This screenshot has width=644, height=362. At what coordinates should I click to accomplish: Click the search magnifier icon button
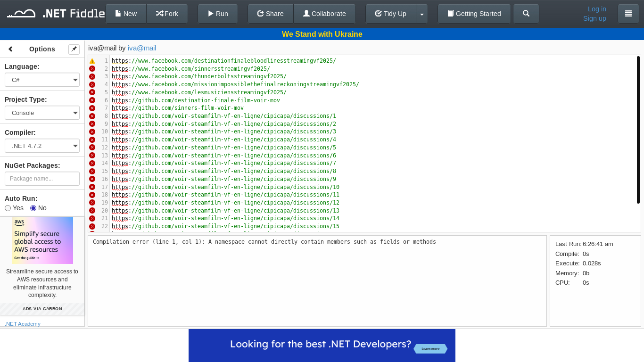(526, 14)
